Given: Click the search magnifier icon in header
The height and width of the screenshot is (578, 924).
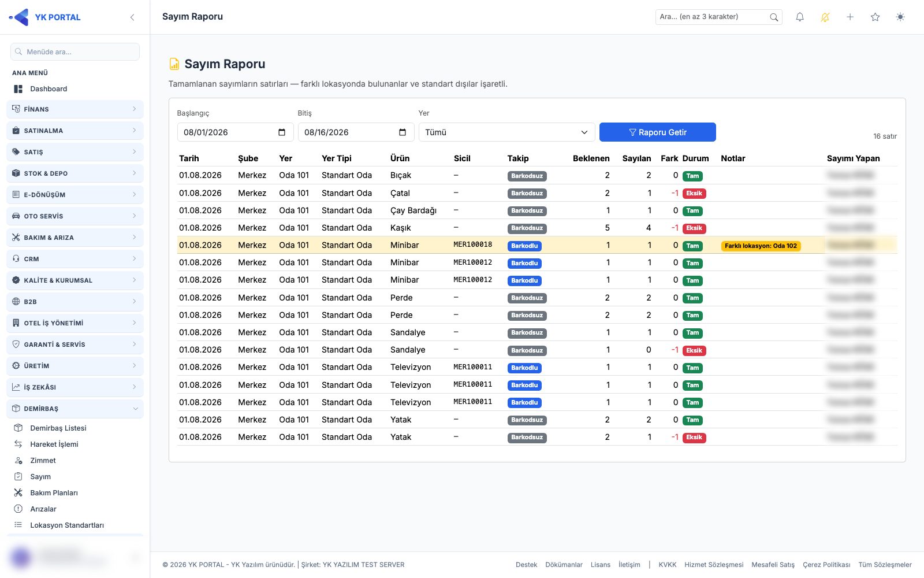Looking at the screenshot, I should click(x=774, y=17).
